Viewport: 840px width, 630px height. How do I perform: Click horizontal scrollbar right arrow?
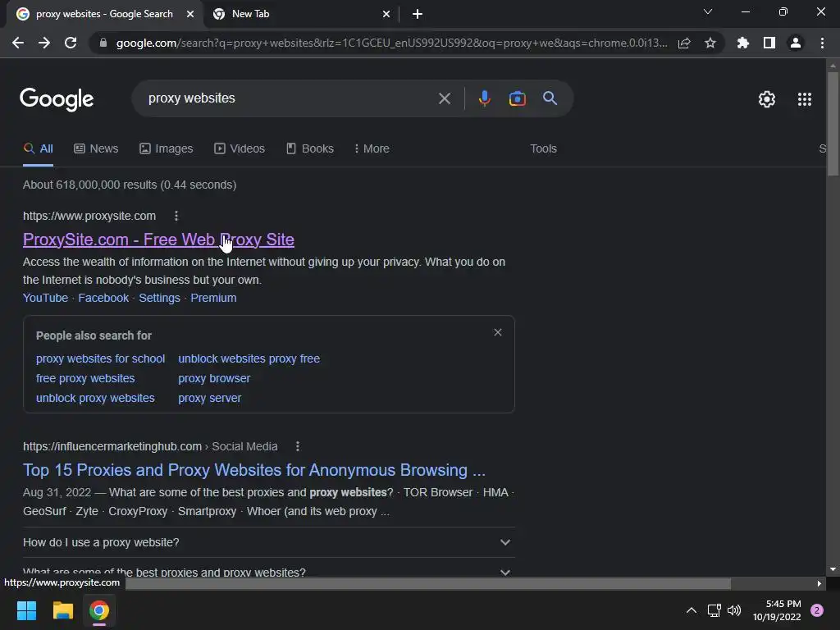click(819, 583)
